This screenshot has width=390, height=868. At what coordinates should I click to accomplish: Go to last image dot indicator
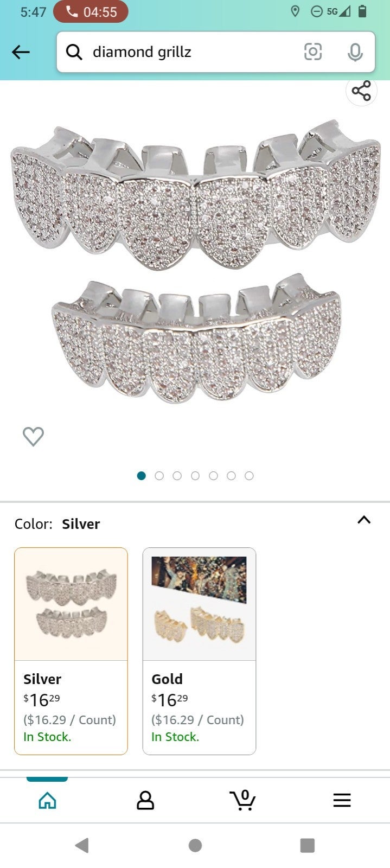point(249,476)
